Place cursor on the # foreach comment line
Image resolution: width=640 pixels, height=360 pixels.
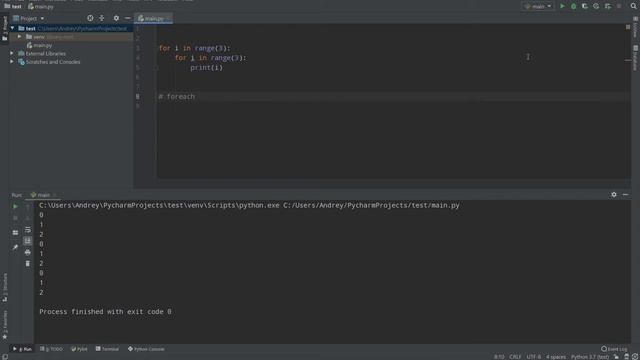pos(177,97)
